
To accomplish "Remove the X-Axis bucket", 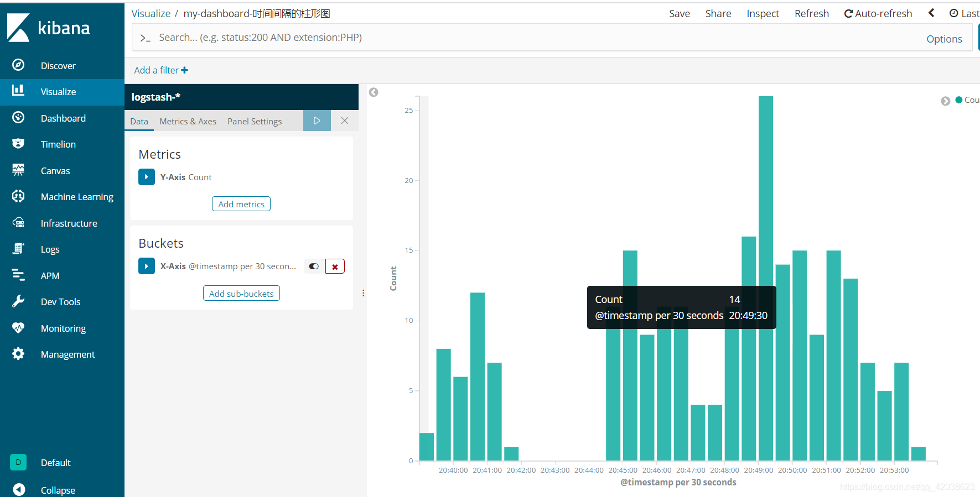I will [335, 266].
